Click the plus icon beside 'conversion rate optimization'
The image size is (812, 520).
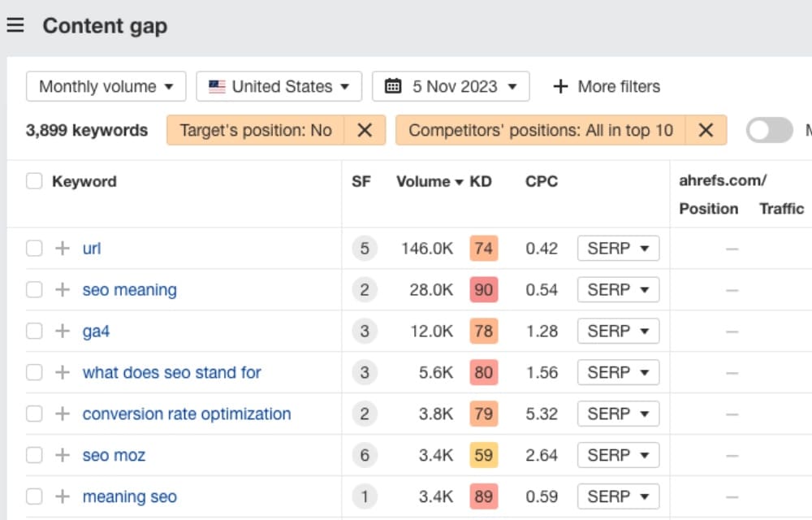(63, 414)
